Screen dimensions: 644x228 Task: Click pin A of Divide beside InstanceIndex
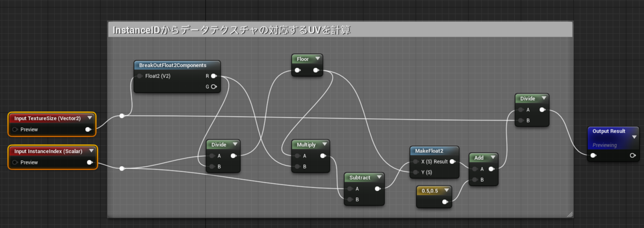tap(211, 156)
